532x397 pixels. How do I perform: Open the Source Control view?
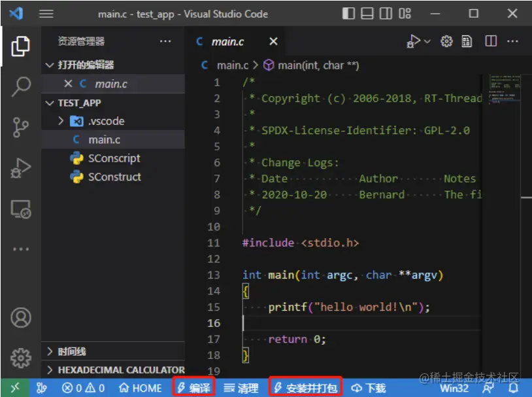(x=20, y=127)
